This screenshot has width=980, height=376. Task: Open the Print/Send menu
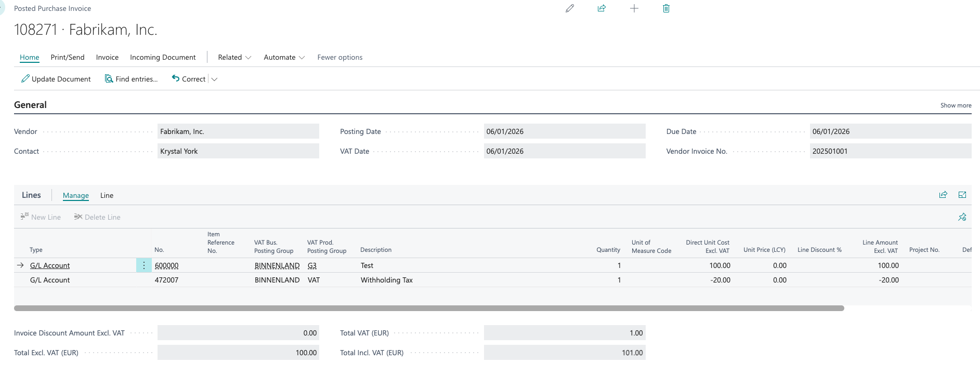click(x=68, y=57)
